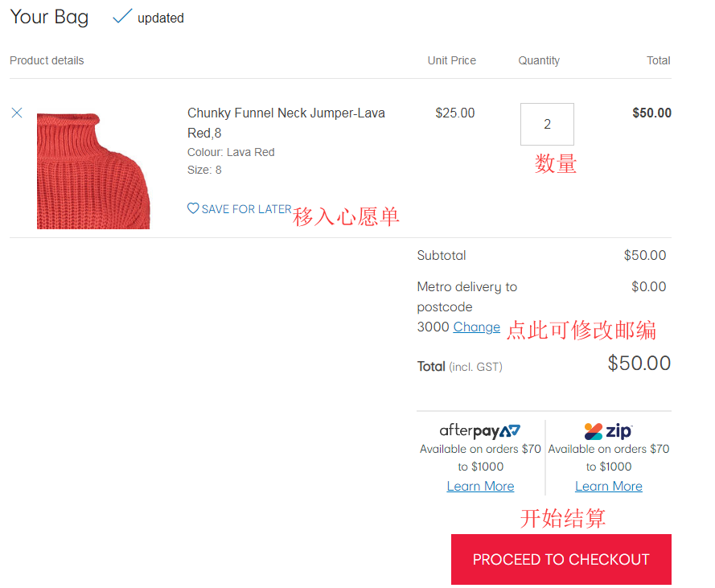Click the Unit Price column header
The width and height of the screenshot is (715, 588).
451,60
